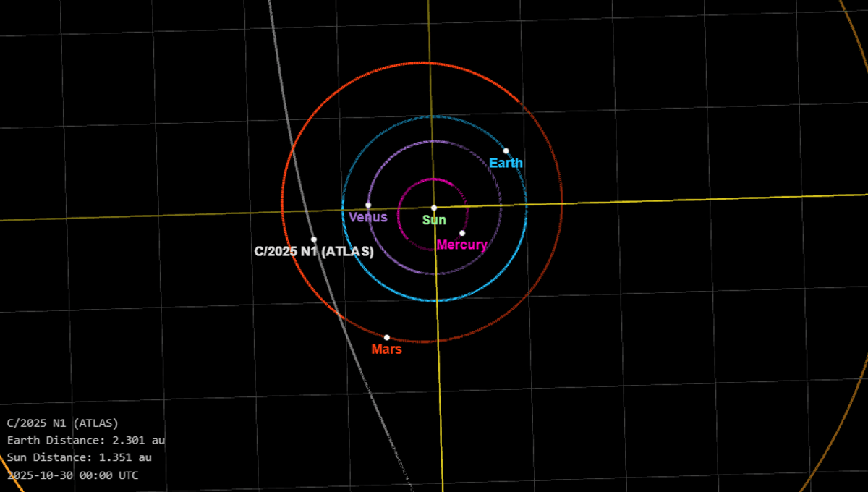Select the C/2025 N1 comet position dot
868x492 pixels.
(314, 239)
